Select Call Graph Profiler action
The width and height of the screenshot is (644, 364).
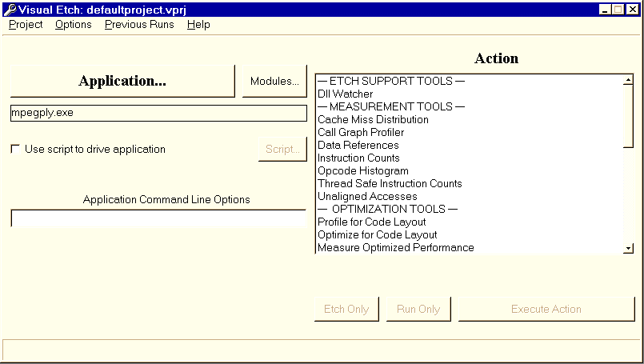361,132
